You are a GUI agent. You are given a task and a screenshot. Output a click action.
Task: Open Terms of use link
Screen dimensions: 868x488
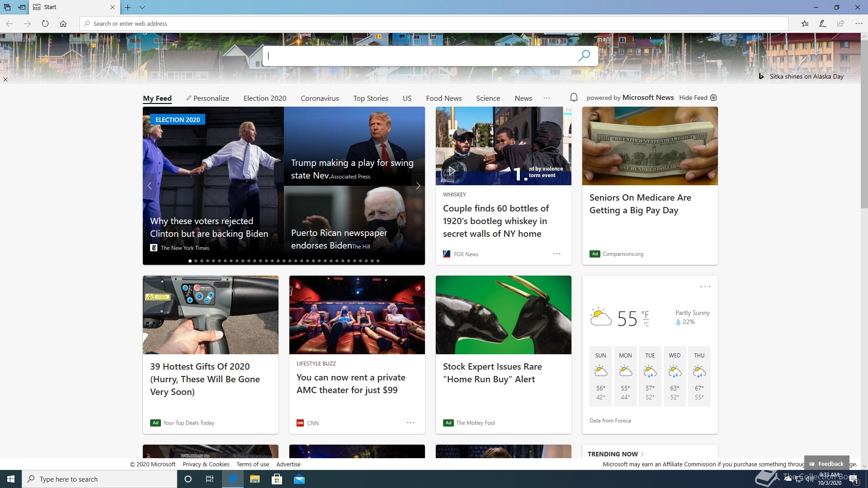click(x=253, y=464)
